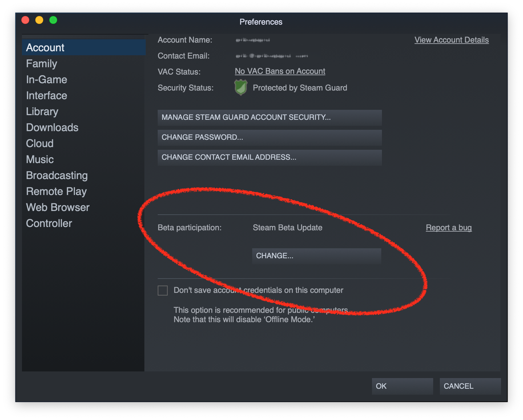523x420 pixels.
Task: Open the No VAC Bans on Account link
Action: coord(280,71)
